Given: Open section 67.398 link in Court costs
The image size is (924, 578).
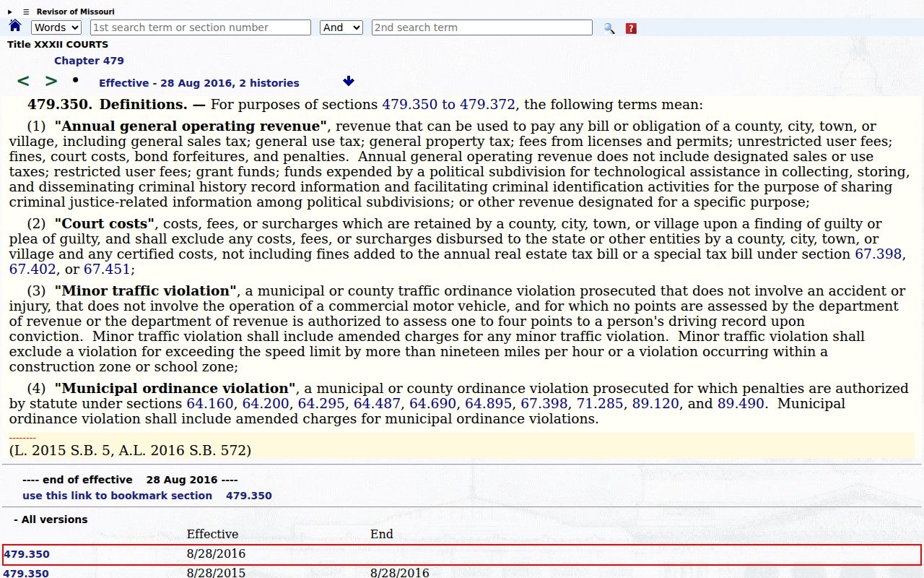Looking at the screenshot, I should (878, 254).
